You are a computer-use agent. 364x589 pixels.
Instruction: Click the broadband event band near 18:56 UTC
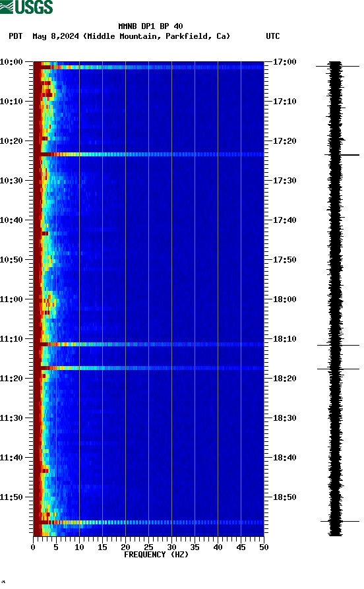[x=148, y=522]
